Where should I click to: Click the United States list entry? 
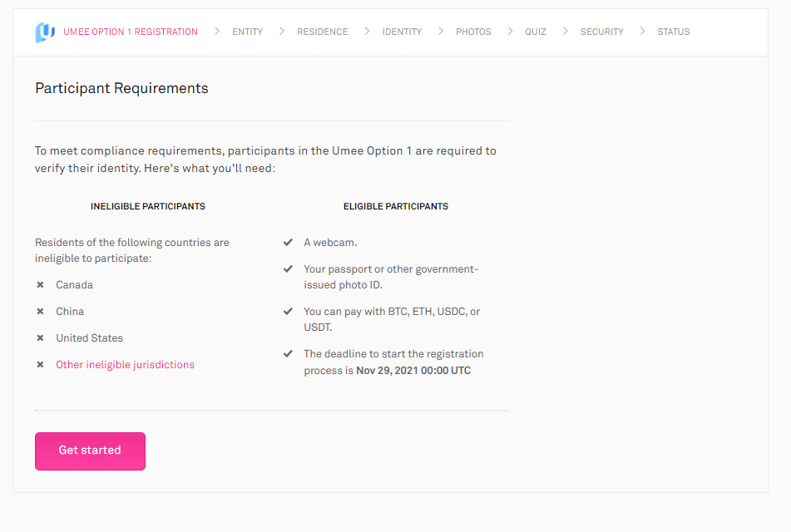point(89,338)
